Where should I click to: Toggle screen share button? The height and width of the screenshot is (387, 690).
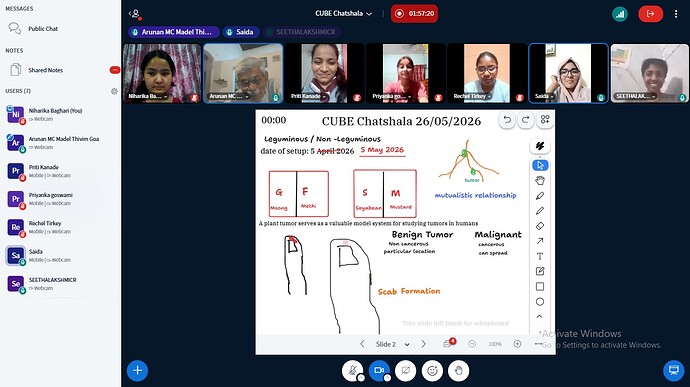click(405, 371)
